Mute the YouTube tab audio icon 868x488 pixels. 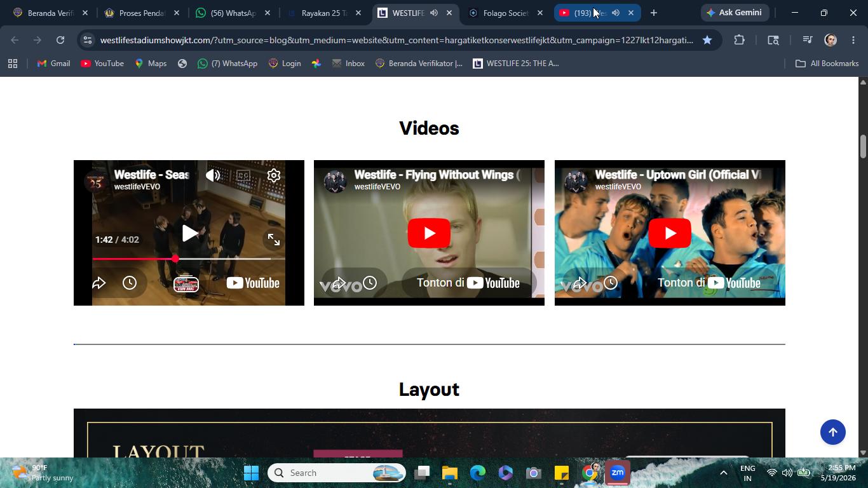(616, 13)
